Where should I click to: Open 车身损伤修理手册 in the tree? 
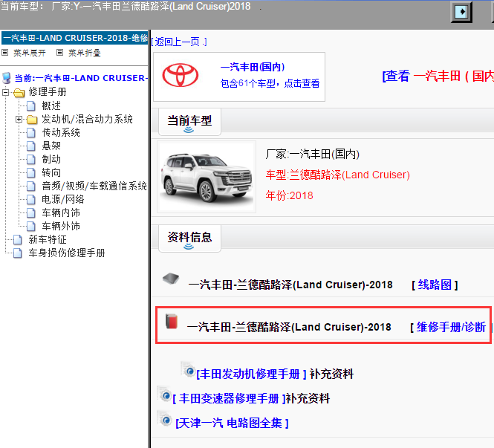pos(67,253)
